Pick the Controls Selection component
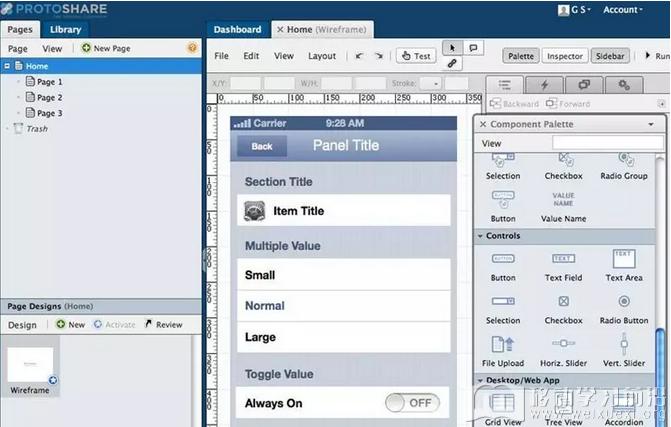The height and width of the screenshot is (427, 671). point(503,309)
